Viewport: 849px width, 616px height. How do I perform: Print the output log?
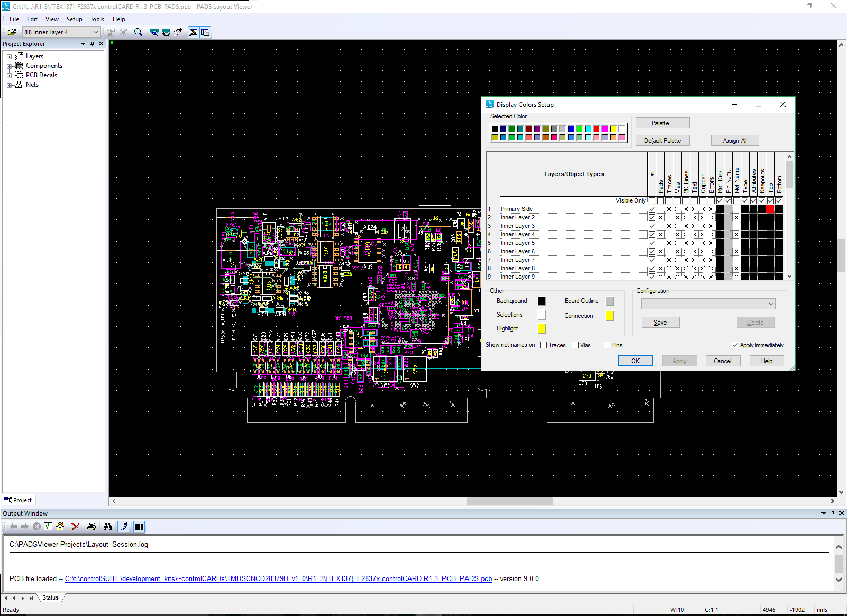coord(91,526)
